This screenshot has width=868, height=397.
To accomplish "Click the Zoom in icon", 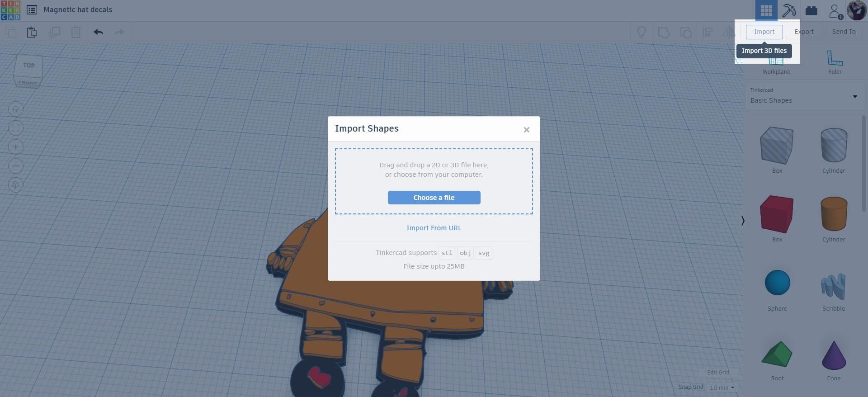I will click(x=16, y=147).
